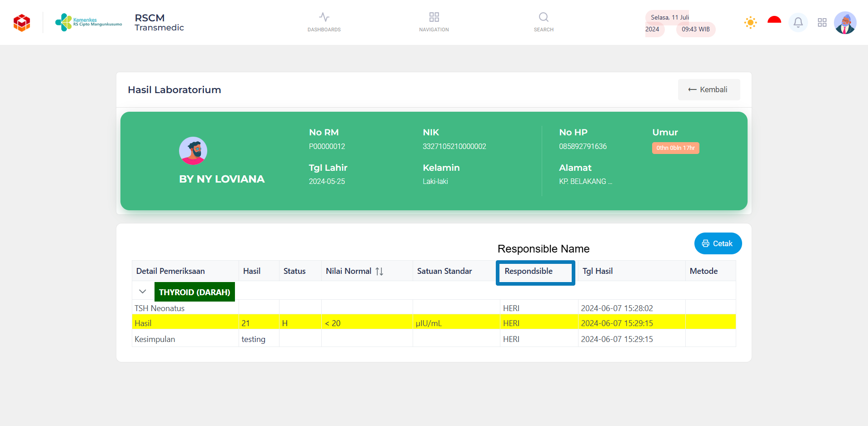Select the Kesimpulan row label
Screen dimensions: 868x426
tap(155, 339)
